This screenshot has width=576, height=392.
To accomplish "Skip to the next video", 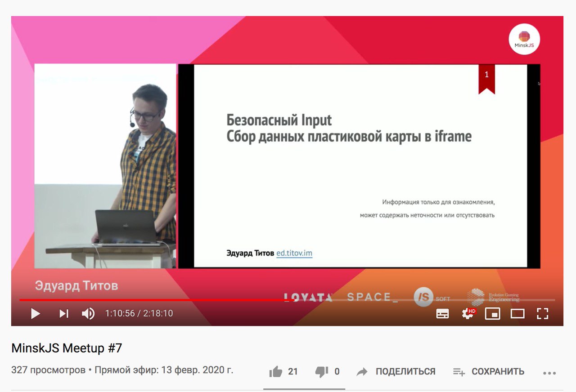I will coord(64,313).
